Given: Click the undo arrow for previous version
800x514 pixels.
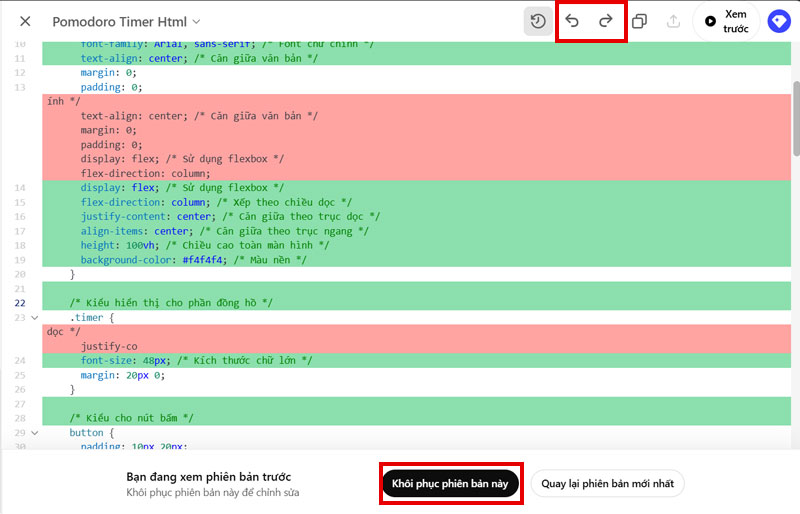Looking at the screenshot, I should click(x=572, y=21).
